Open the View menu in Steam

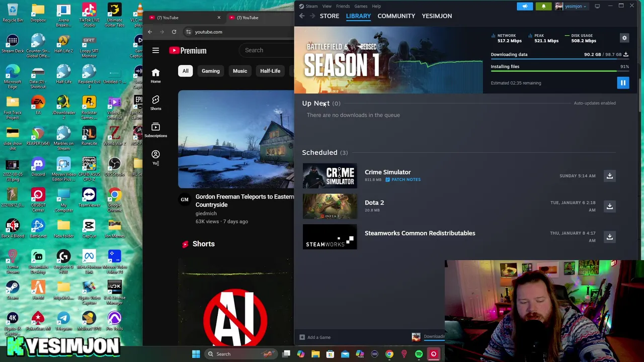327,6
